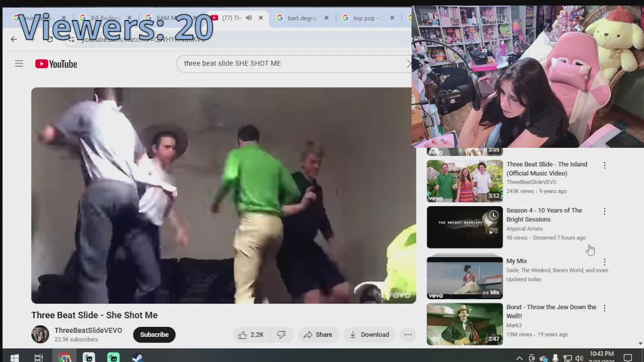Subscribe to ThreeBeatSlideVEVO
The image size is (644, 362).
154,334
